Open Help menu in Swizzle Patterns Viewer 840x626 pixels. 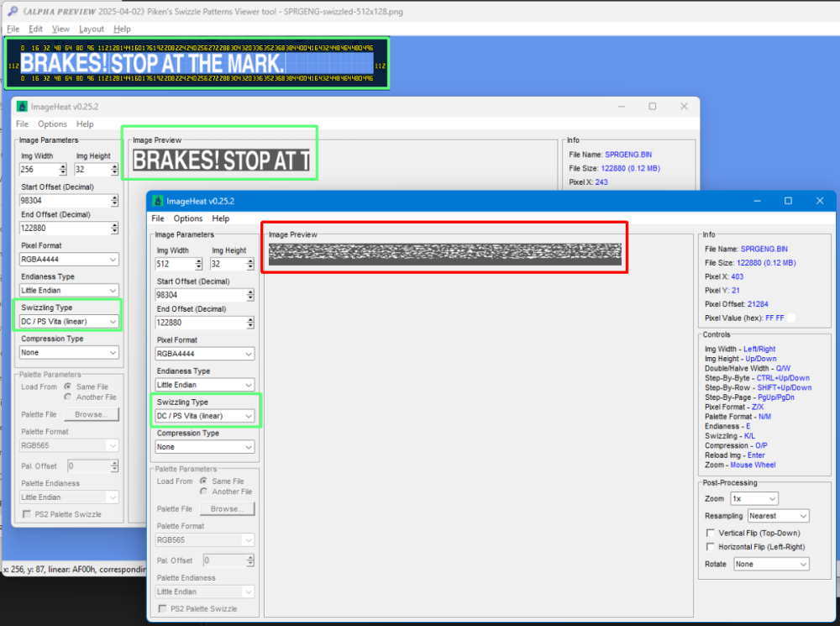coord(122,29)
